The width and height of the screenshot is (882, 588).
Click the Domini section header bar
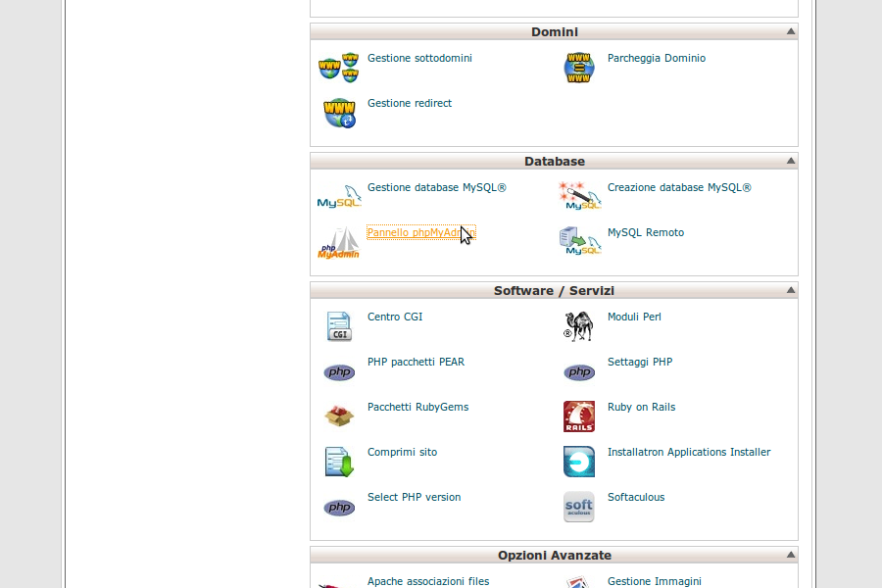coord(554,31)
